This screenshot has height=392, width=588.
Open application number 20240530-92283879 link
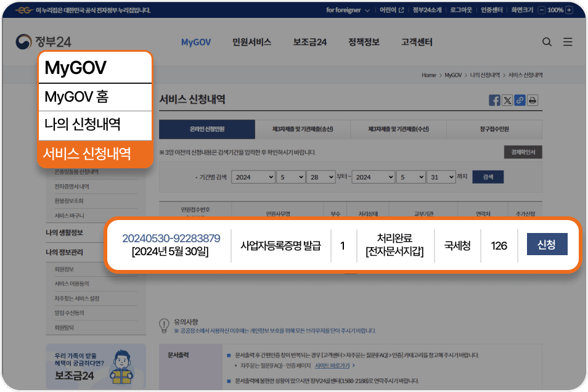pos(171,239)
